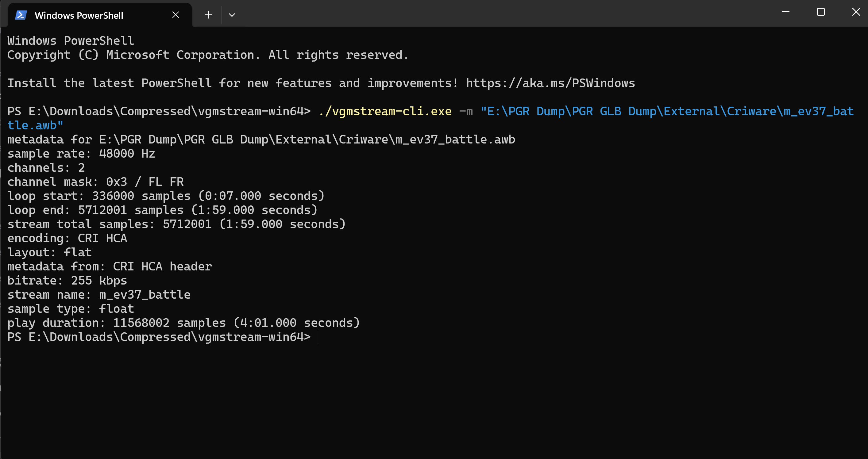
Task: Click the blue quoted .awb file path
Action: [667, 112]
